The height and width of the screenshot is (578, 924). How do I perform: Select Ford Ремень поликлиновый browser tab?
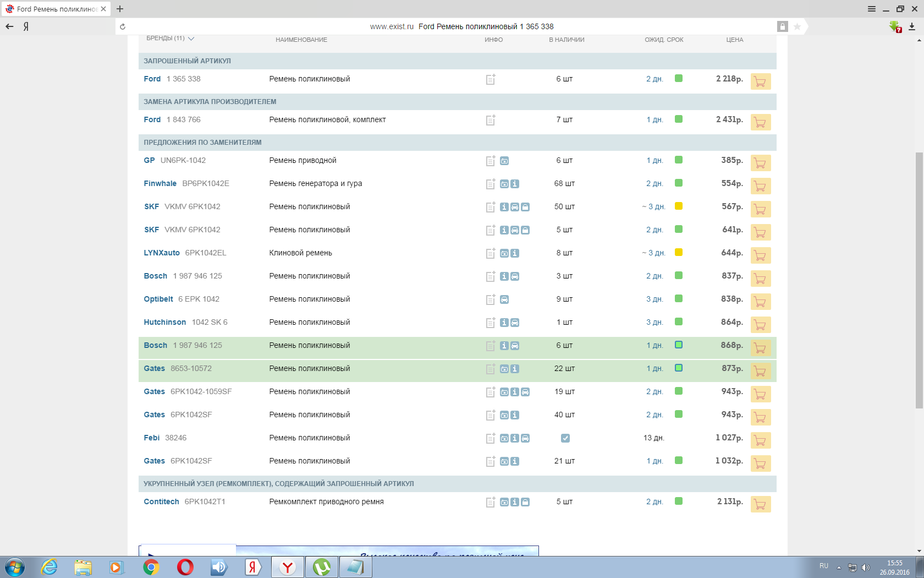[x=56, y=9]
